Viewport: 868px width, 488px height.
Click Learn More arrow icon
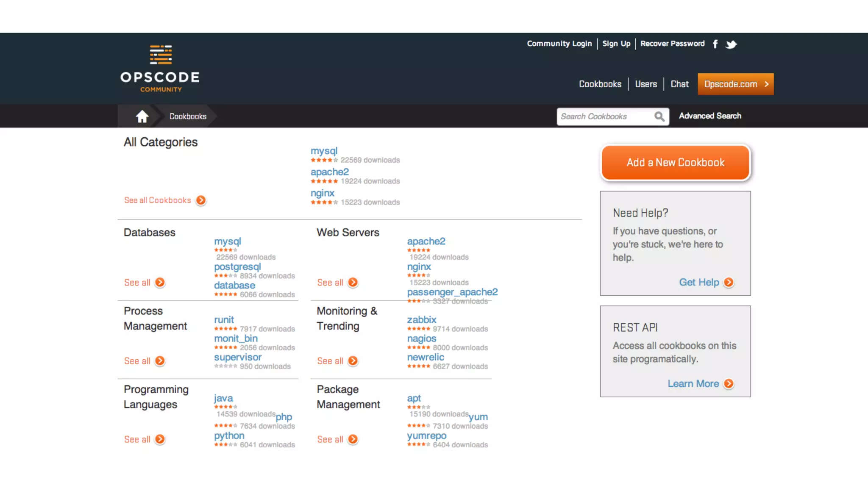(729, 384)
